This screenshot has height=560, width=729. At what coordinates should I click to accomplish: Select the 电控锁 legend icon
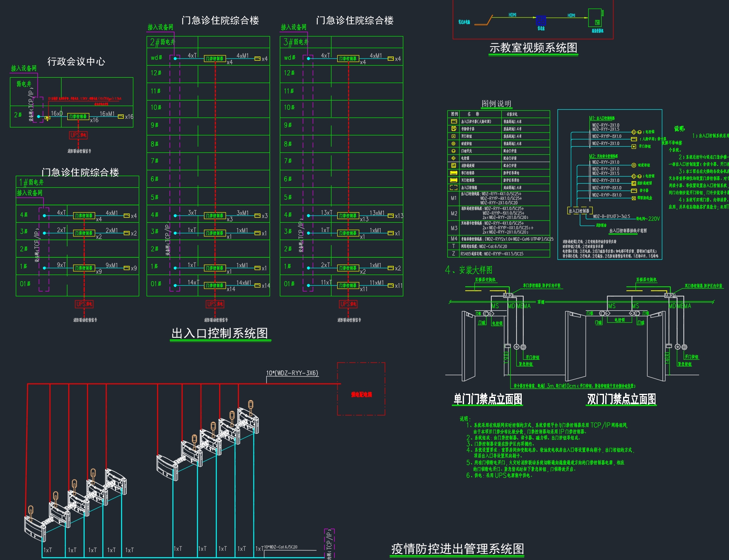pos(453,158)
